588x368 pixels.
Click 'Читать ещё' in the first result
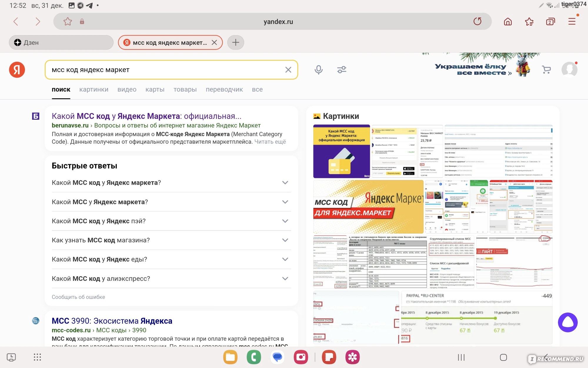click(270, 142)
